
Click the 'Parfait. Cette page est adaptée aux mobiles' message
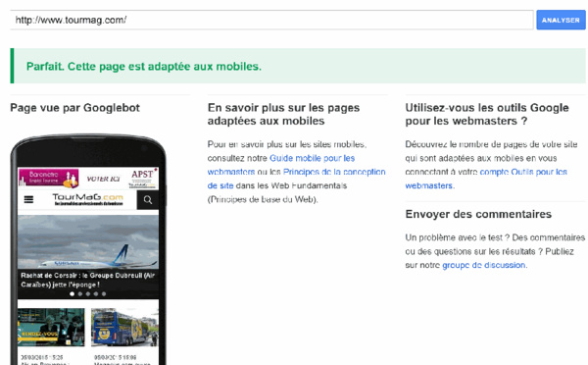pos(144,66)
